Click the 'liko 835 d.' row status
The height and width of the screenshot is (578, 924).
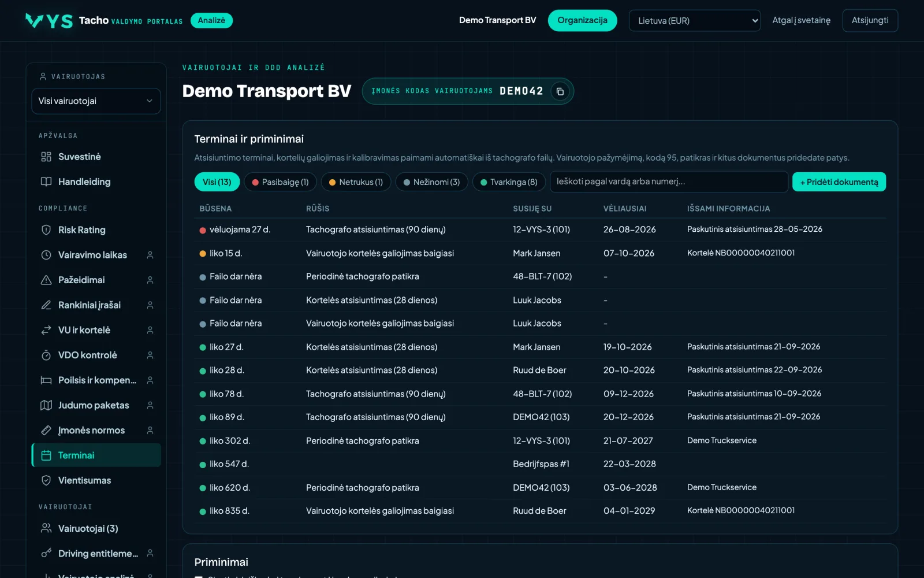[229, 511]
